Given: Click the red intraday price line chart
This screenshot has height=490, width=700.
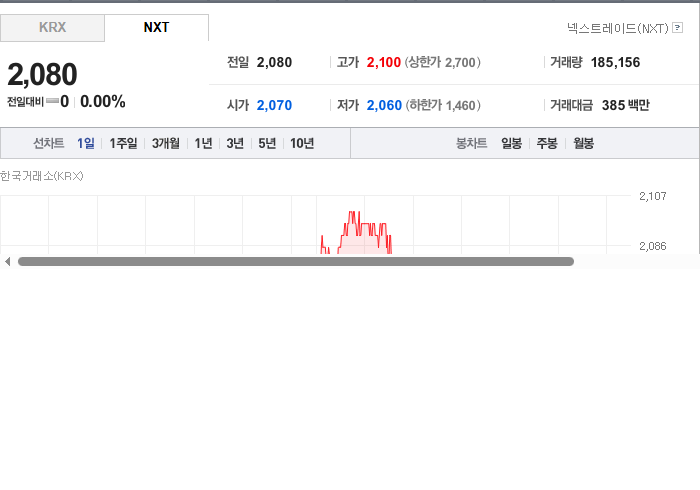Looking at the screenshot, I should coord(356,234).
